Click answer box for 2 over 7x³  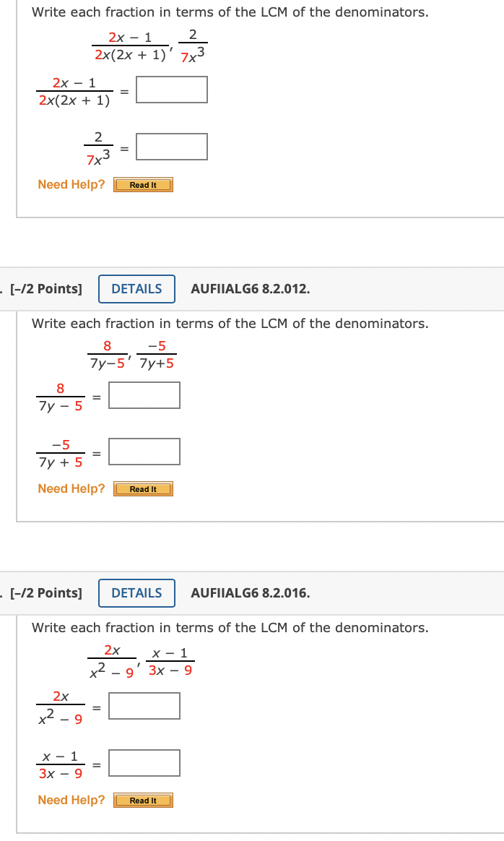[x=170, y=146]
